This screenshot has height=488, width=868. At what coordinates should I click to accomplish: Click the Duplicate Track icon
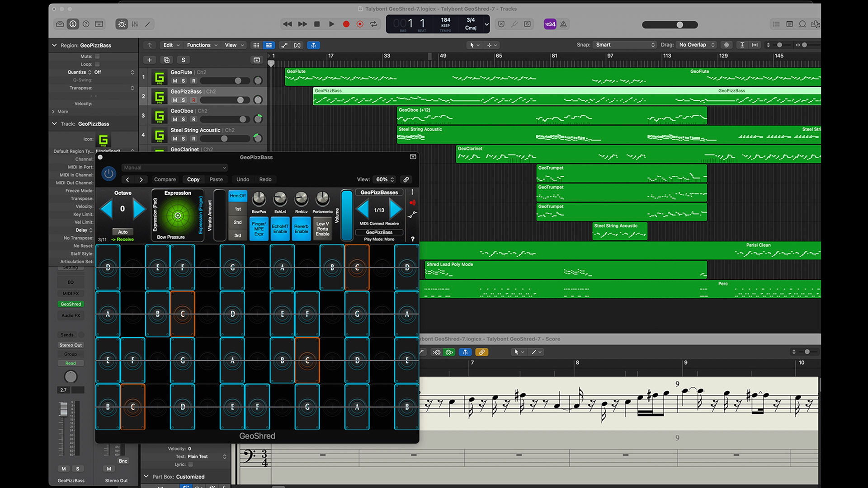click(x=166, y=60)
